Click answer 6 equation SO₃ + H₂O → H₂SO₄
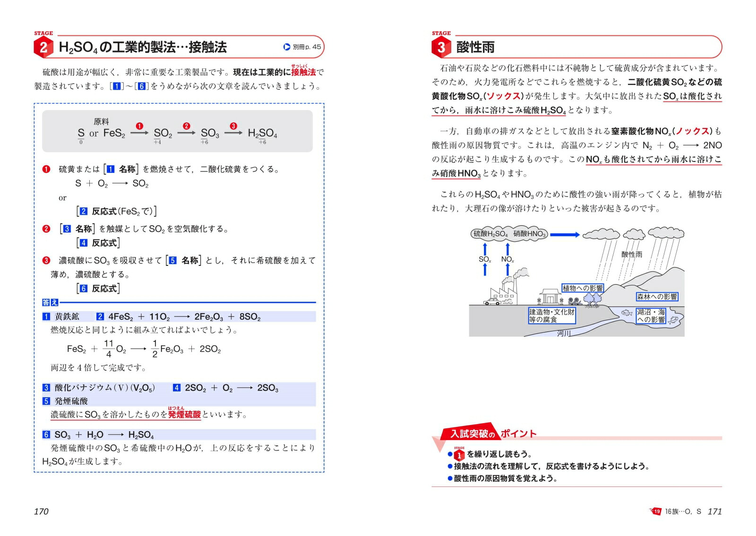 point(98,434)
